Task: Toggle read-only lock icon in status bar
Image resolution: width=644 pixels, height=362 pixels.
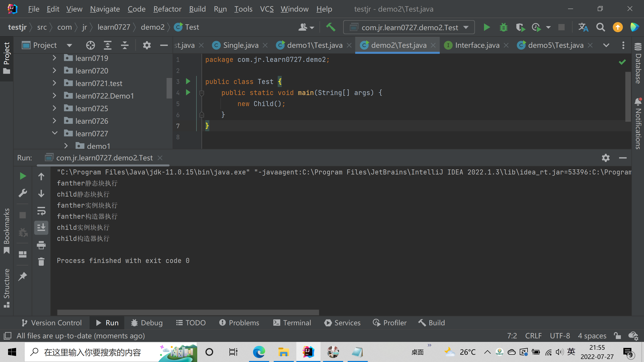Action: tap(617, 336)
